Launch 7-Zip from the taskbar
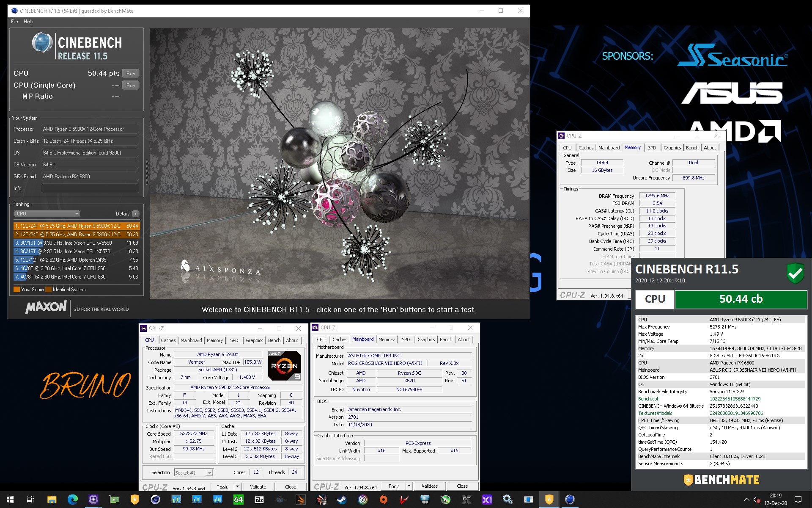 tap(259, 500)
